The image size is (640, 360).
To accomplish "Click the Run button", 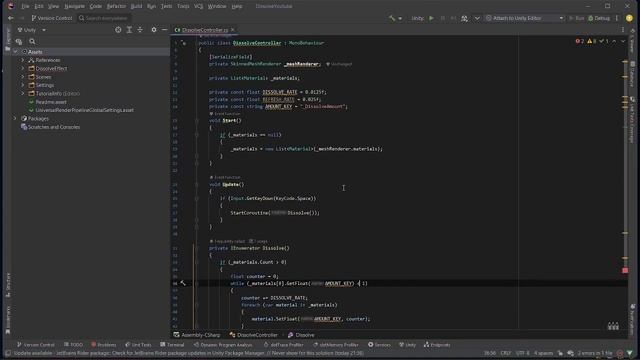I will 577,18.
